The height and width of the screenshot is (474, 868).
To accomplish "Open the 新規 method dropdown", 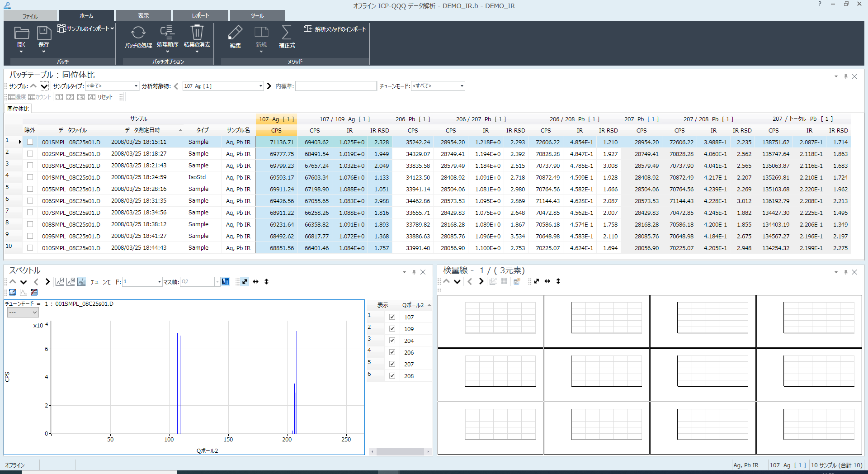I will (261, 52).
